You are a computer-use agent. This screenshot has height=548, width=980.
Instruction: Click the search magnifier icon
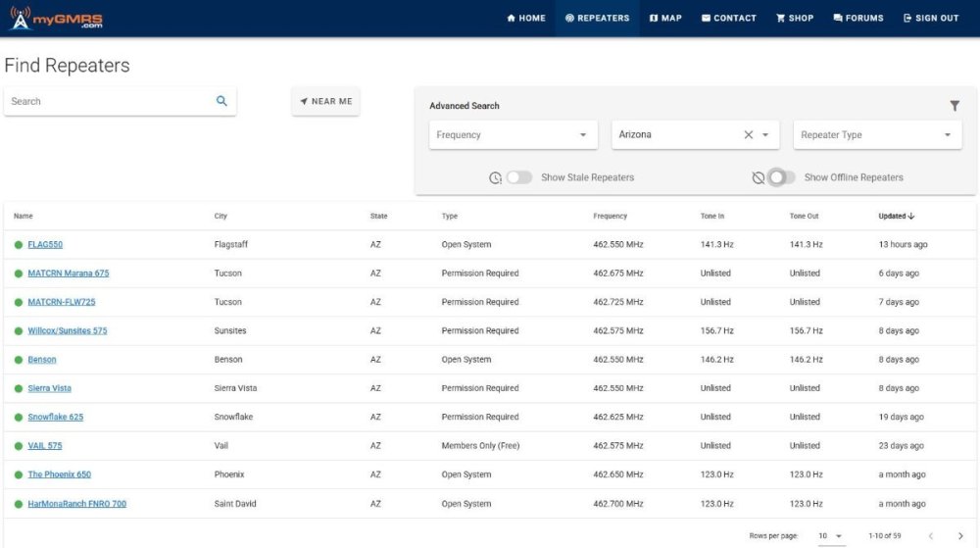point(221,101)
